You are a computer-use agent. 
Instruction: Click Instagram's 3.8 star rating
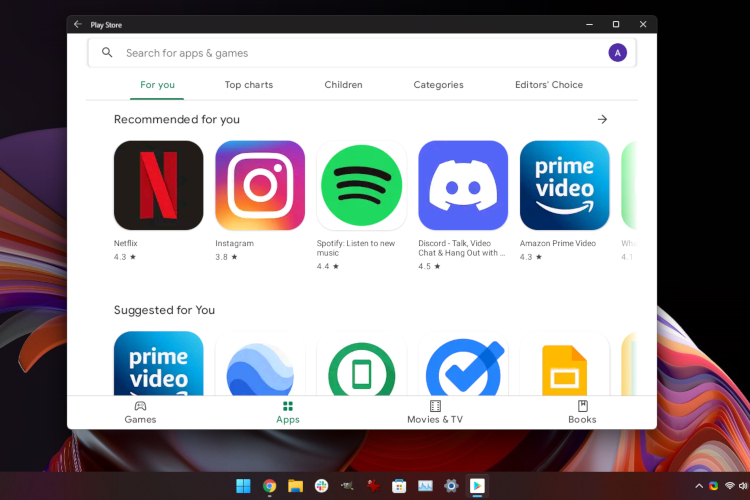pyautogui.click(x=226, y=257)
